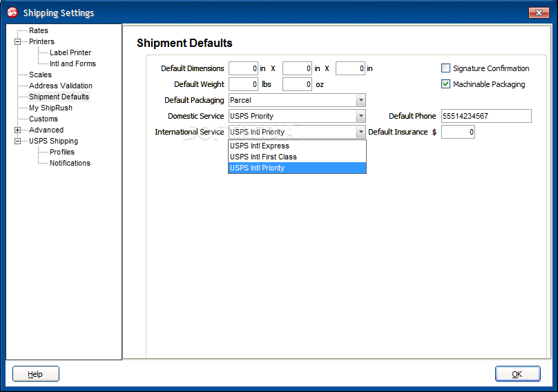Click the Shipping Settings window title
Viewport: 558px width, 392px height.
point(59,13)
